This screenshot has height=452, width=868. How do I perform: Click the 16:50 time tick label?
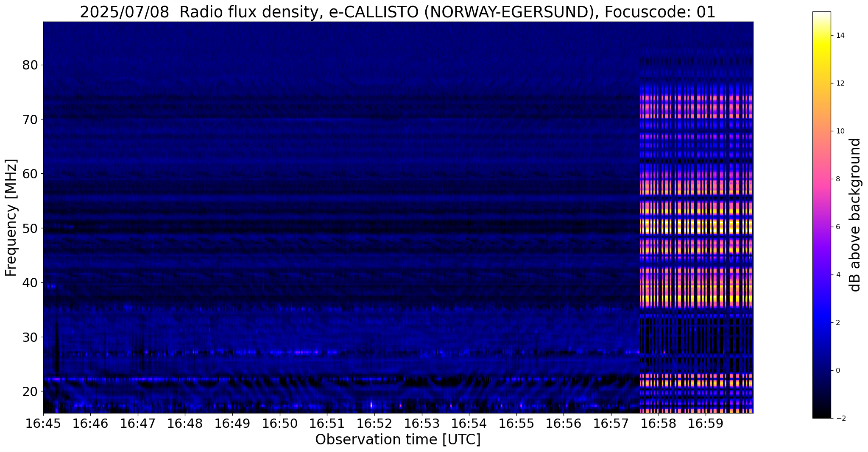click(x=279, y=423)
